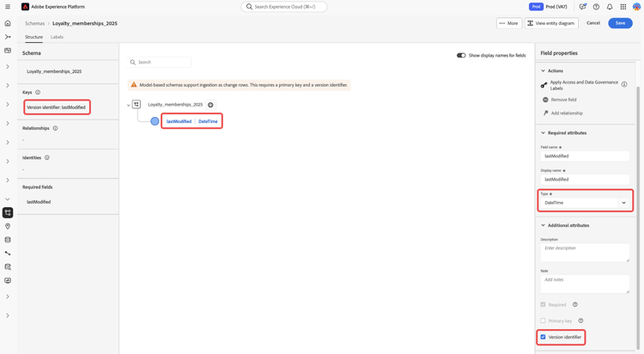Click lastModified under Required fields
Image resolution: width=644 pixels, height=354 pixels.
39,202
